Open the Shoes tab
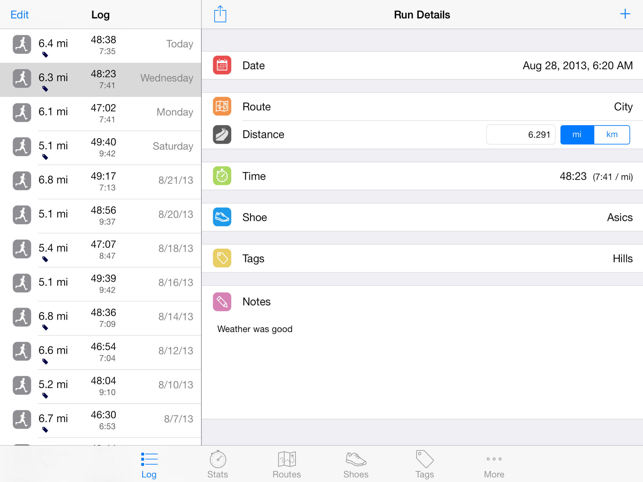Image resolution: width=643 pixels, height=482 pixels. (356, 465)
